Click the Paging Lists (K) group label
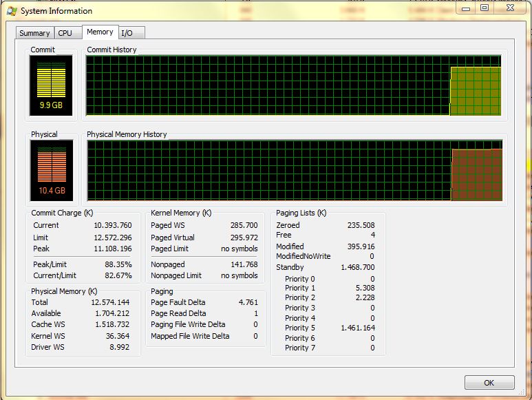This screenshot has width=532, height=400. [301, 213]
